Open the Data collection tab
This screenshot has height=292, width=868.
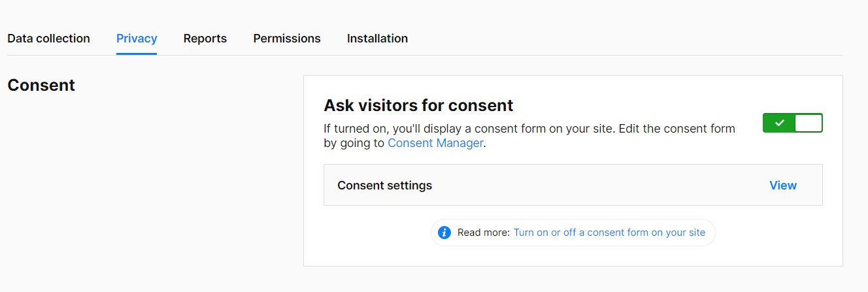pyautogui.click(x=48, y=39)
